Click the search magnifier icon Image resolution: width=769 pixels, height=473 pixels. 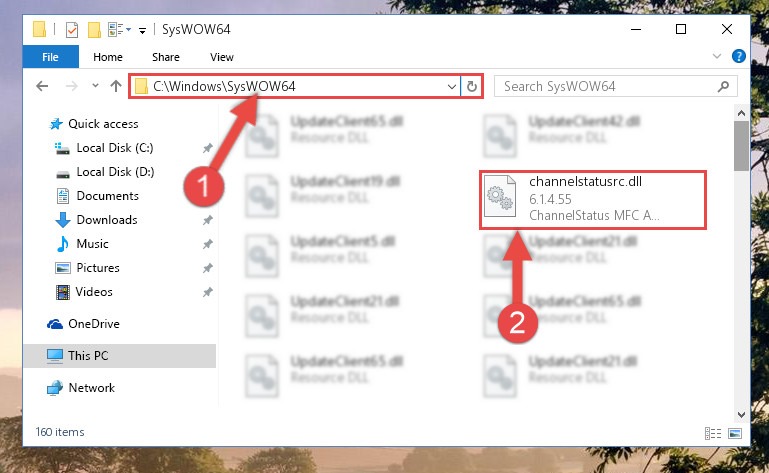pyautogui.click(x=723, y=87)
